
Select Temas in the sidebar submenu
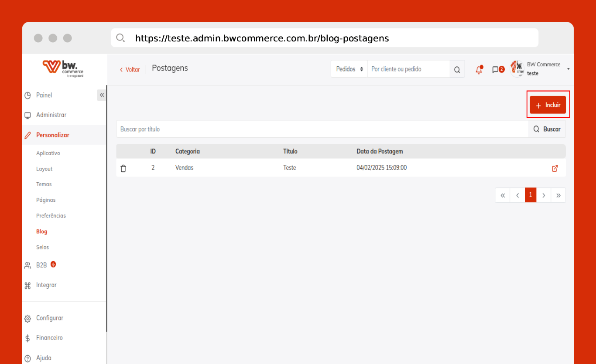(x=44, y=184)
